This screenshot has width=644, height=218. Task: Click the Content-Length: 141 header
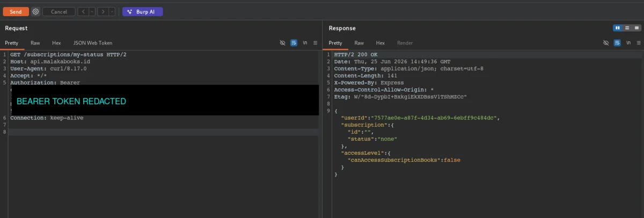coord(365,76)
